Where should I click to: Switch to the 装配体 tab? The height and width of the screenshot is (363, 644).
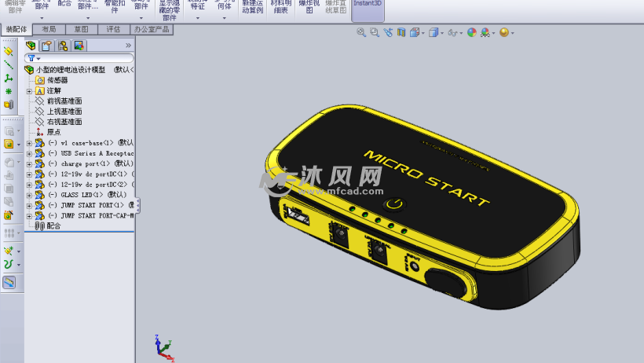coord(16,30)
